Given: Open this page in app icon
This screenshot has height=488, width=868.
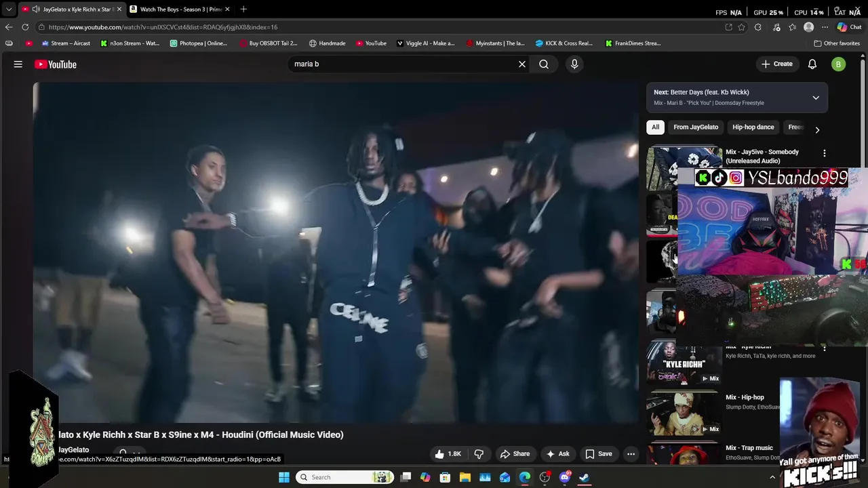Looking at the screenshot, I should tap(728, 27).
